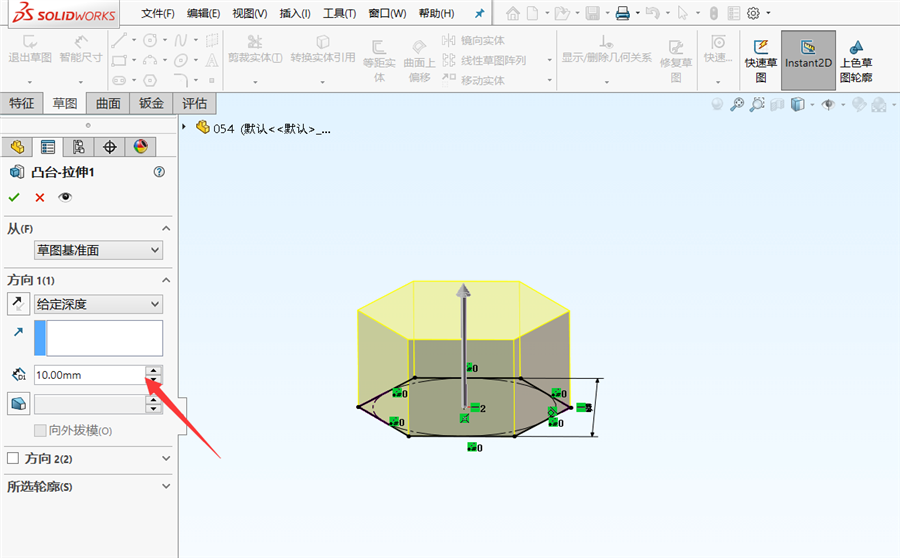Image resolution: width=900 pixels, height=558 pixels.
Task: Open the PropertyManager tab icon
Action: pyautogui.click(x=48, y=147)
